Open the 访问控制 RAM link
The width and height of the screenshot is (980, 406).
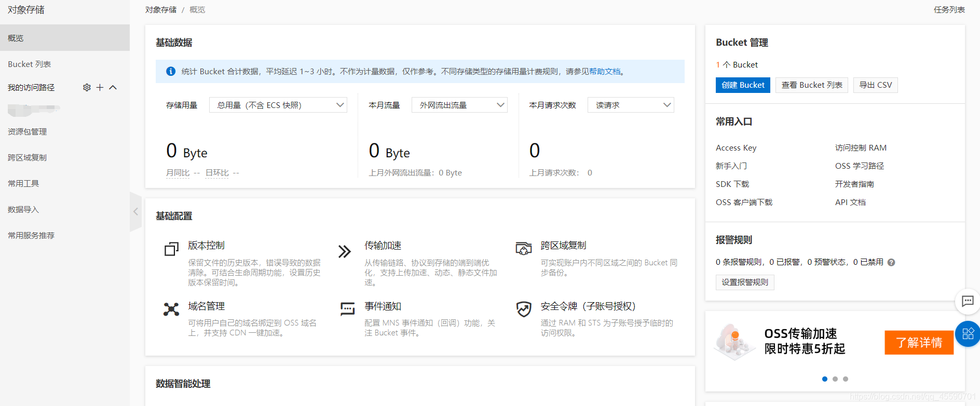point(861,148)
